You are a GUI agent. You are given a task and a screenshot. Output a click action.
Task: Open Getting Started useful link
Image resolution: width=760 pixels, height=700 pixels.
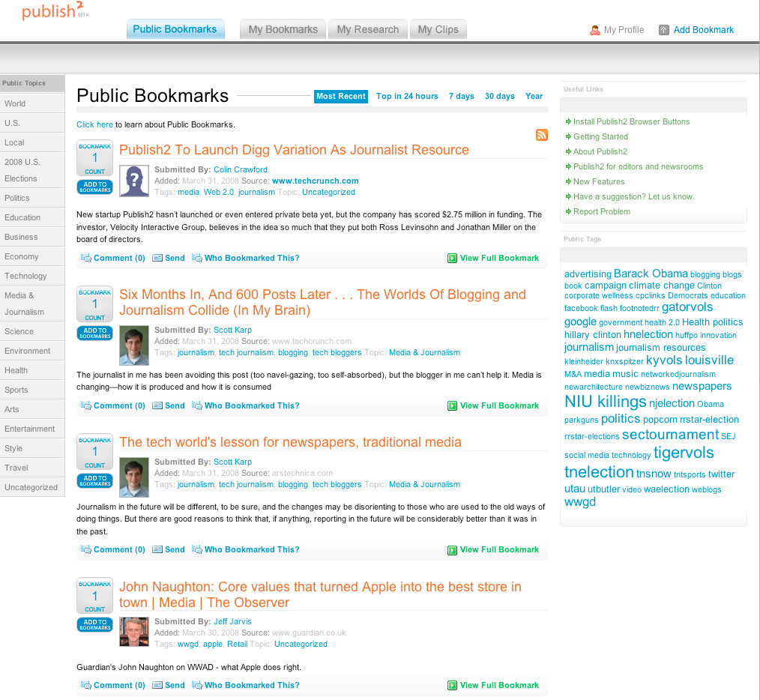[x=600, y=136]
